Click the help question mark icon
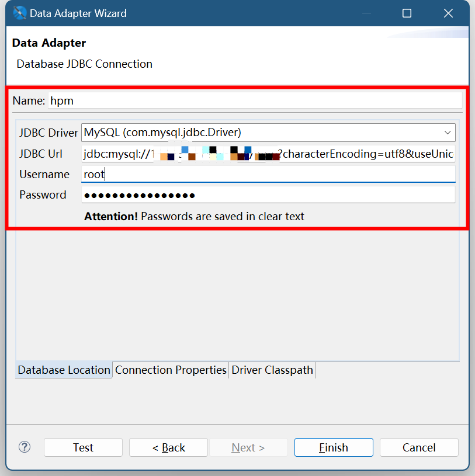This screenshot has width=475, height=476. [x=25, y=447]
